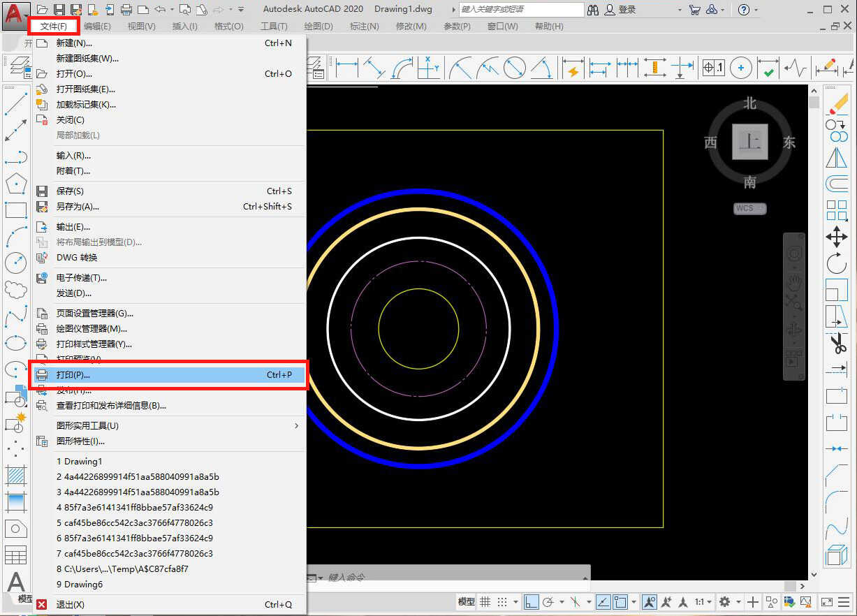
Task: Toggle object snap tracking
Action: 603,602
